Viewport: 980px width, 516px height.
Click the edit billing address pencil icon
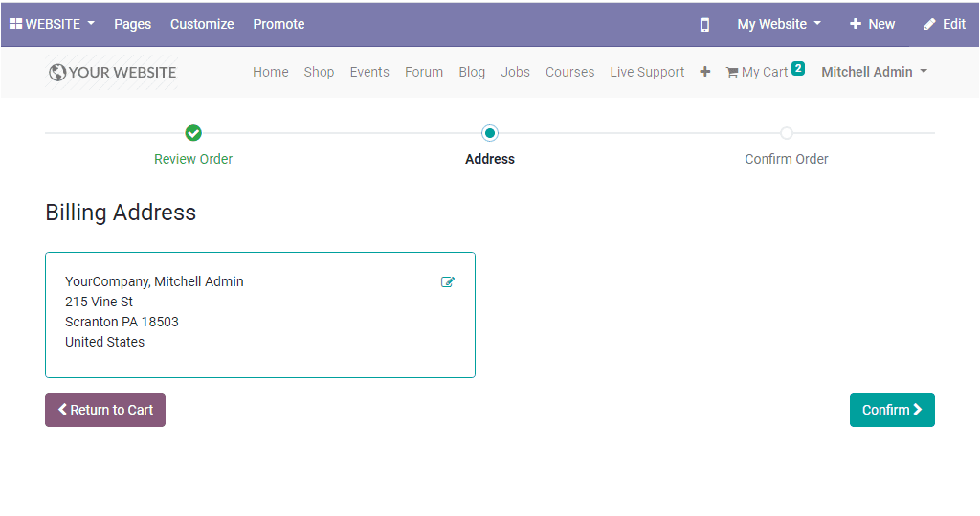pos(448,282)
